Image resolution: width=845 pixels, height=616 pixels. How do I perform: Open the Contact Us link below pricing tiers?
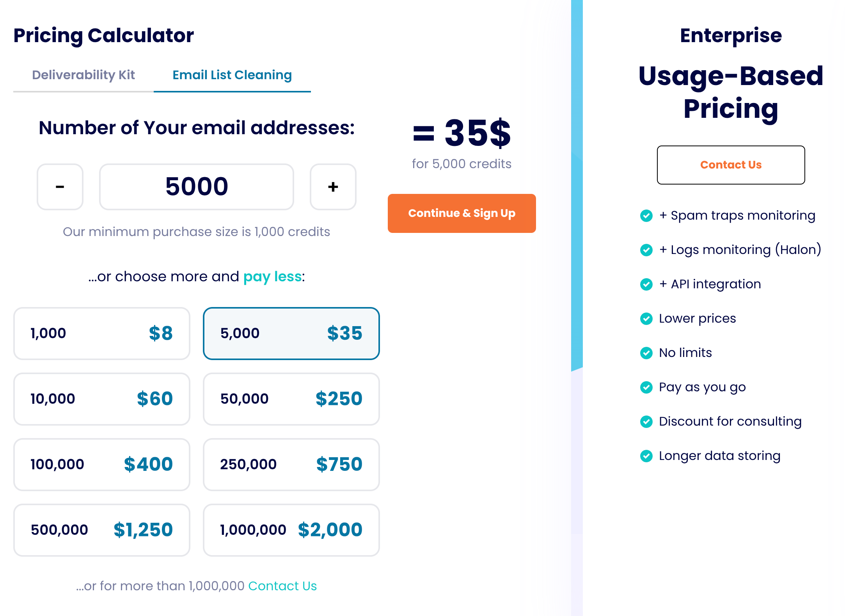pos(282,586)
